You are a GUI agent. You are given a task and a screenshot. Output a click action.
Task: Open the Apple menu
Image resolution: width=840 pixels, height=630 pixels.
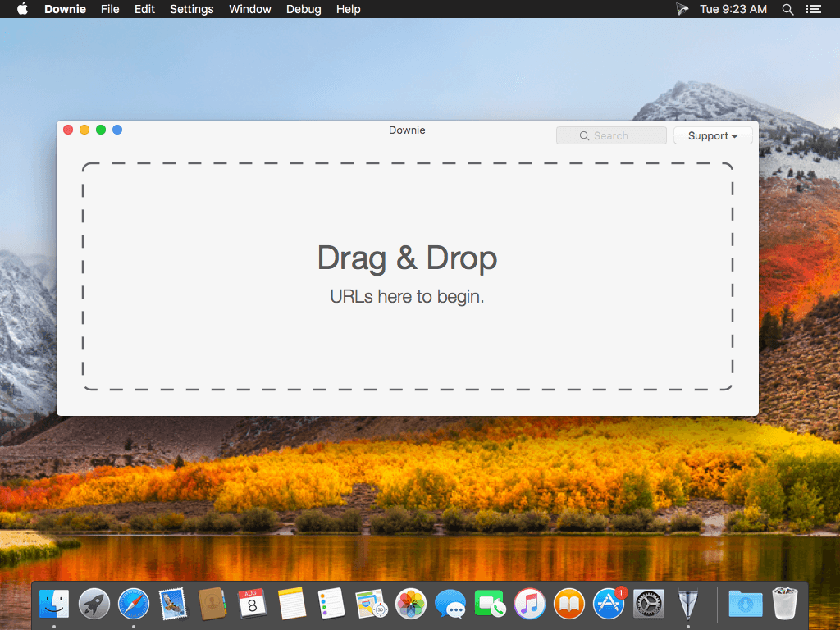pos(22,9)
